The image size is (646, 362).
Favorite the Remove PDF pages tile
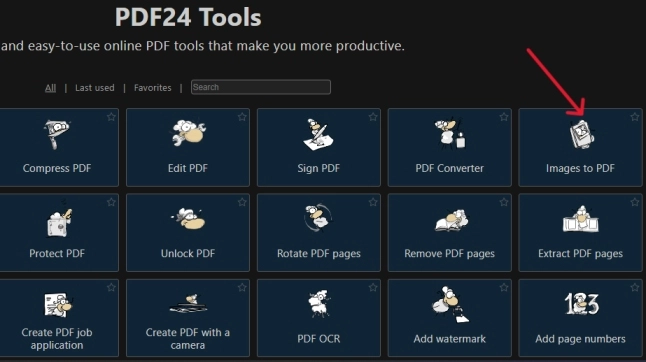[x=504, y=202]
